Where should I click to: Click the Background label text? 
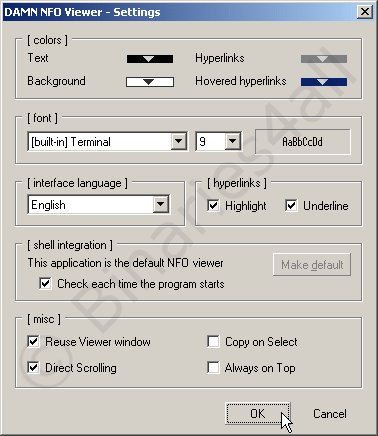[56, 81]
